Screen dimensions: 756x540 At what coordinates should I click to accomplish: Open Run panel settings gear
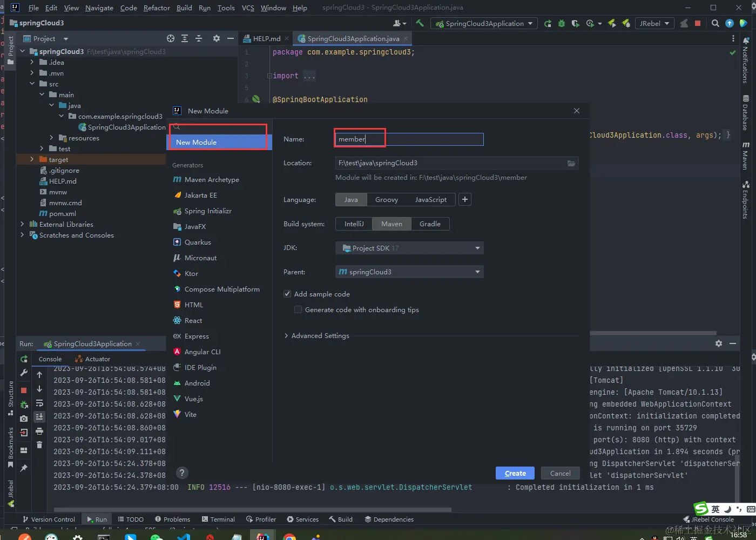pos(719,343)
